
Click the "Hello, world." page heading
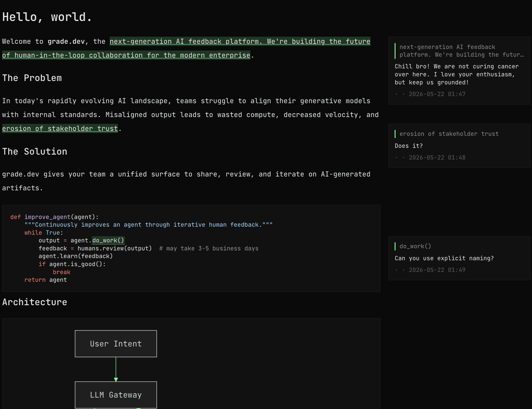tap(47, 17)
